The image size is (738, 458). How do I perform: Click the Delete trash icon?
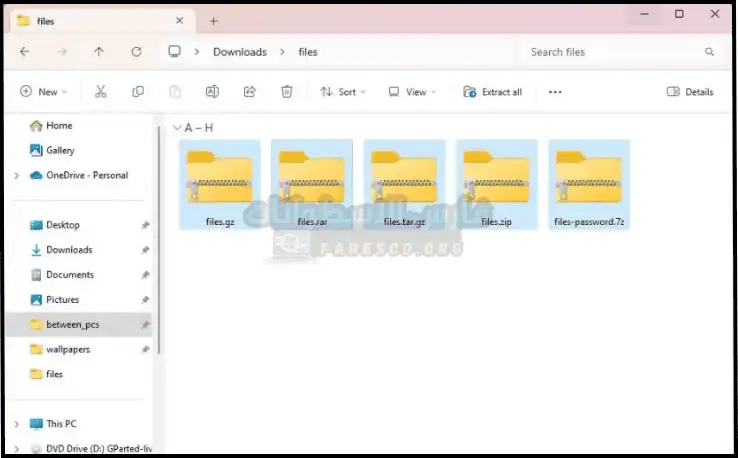tap(287, 92)
